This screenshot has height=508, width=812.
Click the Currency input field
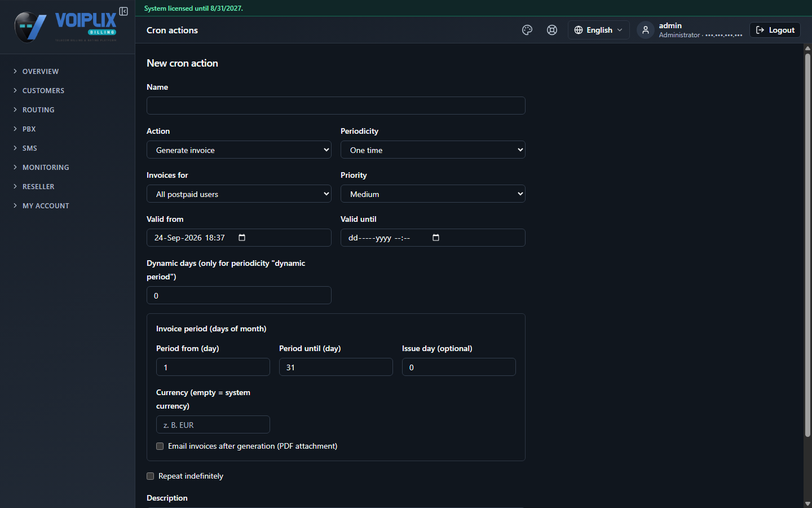pos(213,424)
